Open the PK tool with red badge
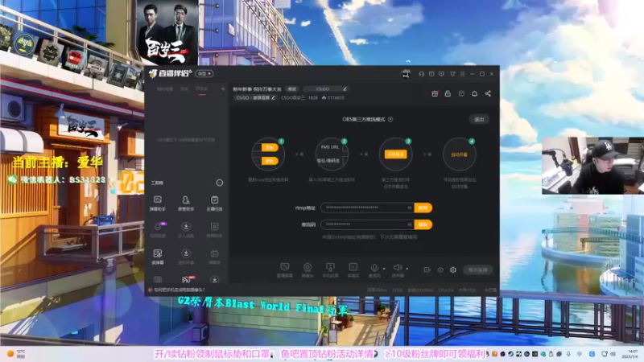Viewport: 644px width, 362px height. point(188,279)
